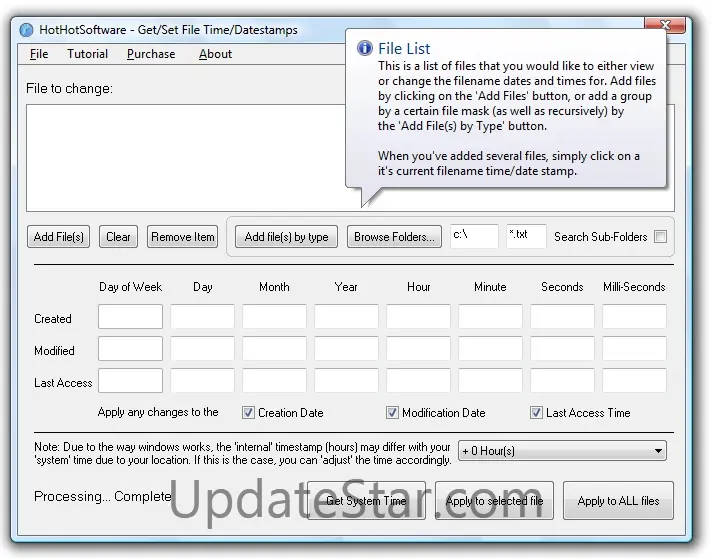Viewport: 712px width, 558px height.
Task: Open the Purchase menu
Action: click(151, 54)
